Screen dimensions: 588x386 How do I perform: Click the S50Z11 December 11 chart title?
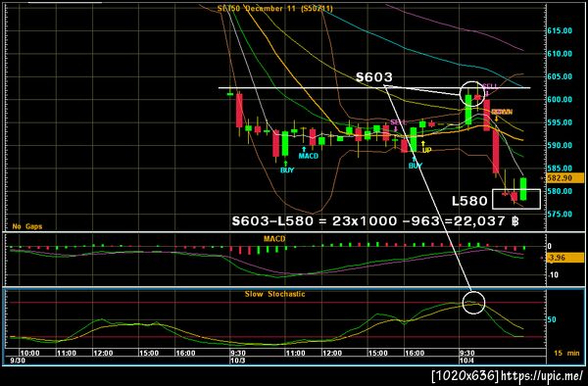pyautogui.click(x=274, y=8)
